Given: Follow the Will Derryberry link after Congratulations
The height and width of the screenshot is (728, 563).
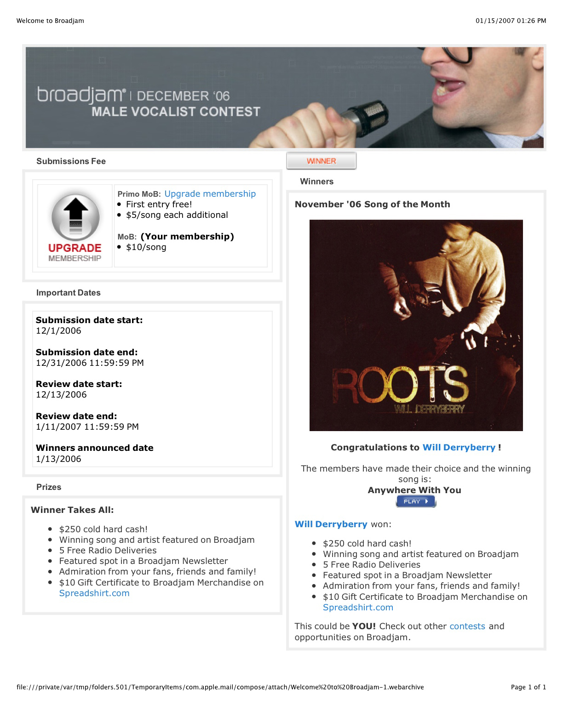Looking at the screenshot, I should (x=459, y=448).
